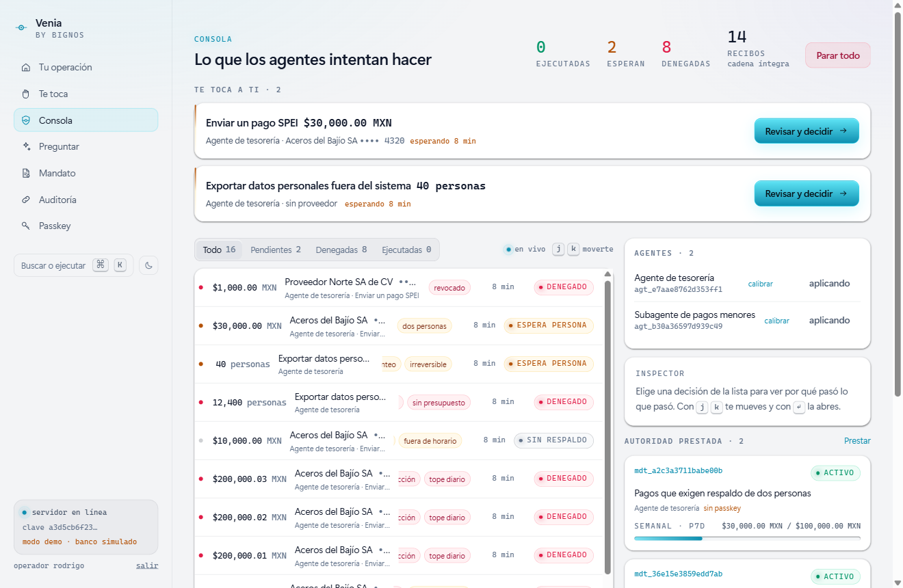Open Preguntar sparkle icon
This screenshot has height=588, width=903.
pyautogui.click(x=26, y=146)
